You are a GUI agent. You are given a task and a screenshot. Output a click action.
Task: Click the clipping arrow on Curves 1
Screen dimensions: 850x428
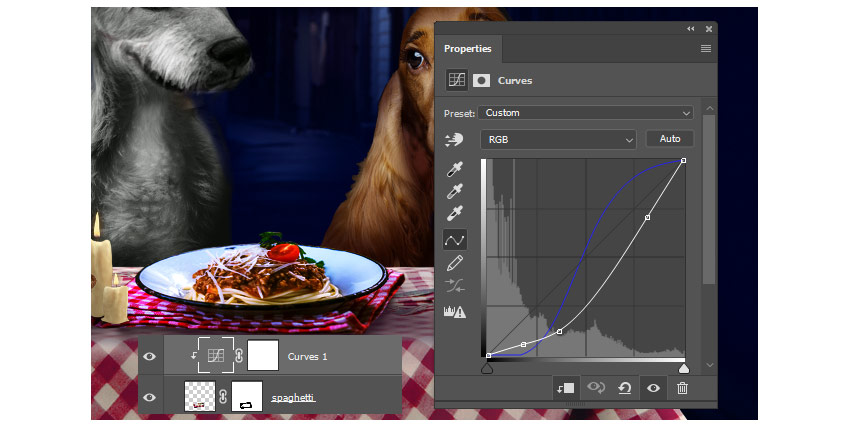point(194,356)
